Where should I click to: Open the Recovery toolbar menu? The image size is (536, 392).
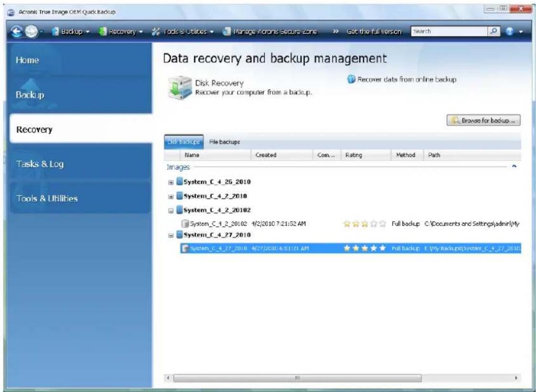tap(120, 32)
